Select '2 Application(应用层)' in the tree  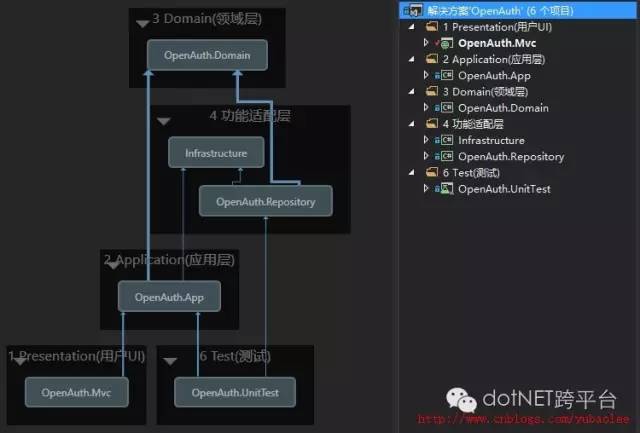pos(494,59)
